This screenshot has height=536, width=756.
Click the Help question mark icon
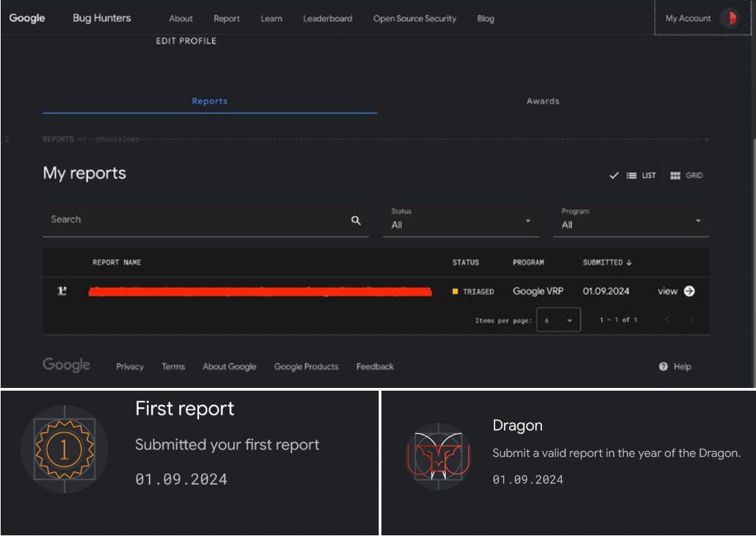point(663,367)
